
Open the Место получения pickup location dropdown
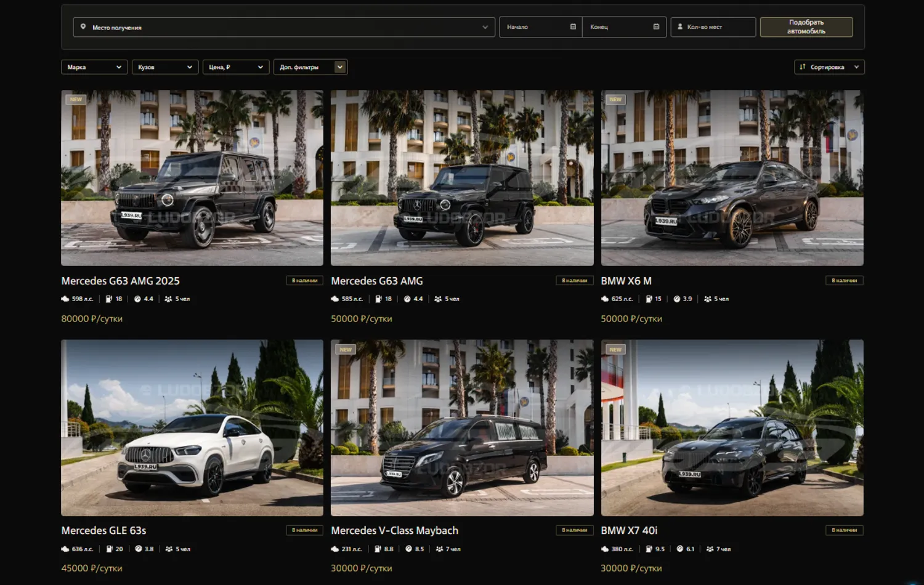[x=284, y=27]
